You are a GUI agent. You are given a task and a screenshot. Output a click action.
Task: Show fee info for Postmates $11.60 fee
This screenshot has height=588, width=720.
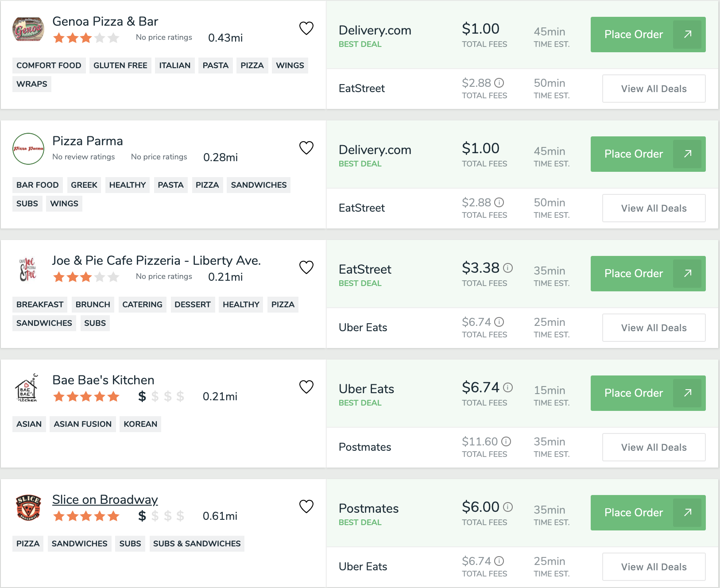506,441
